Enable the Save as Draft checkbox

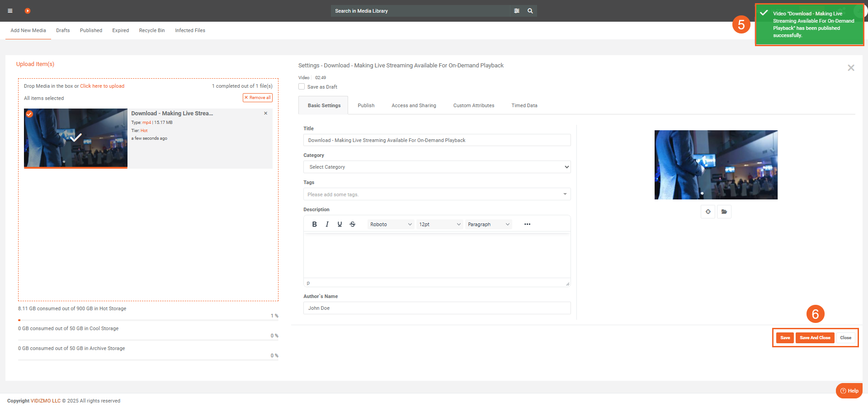pyautogui.click(x=302, y=87)
